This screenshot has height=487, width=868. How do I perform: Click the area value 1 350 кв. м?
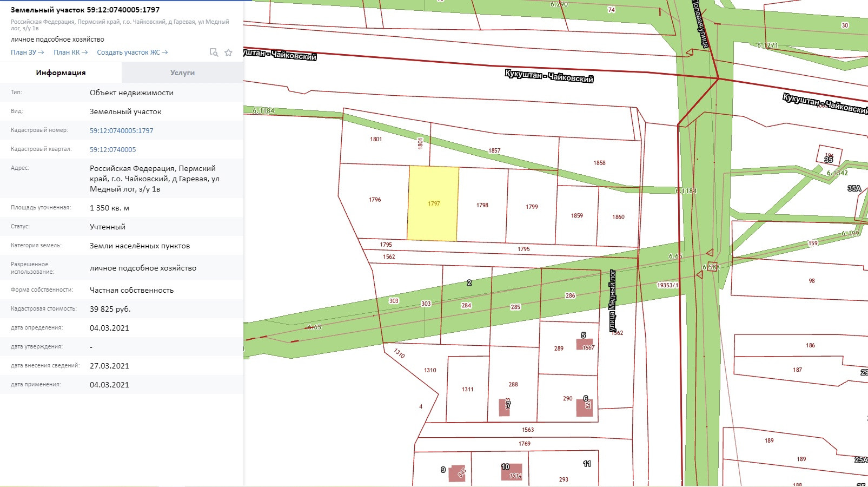(x=109, y=208)
